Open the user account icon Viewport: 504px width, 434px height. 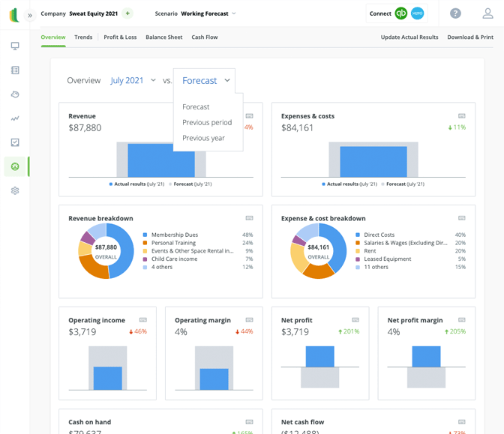coord(487,13)
